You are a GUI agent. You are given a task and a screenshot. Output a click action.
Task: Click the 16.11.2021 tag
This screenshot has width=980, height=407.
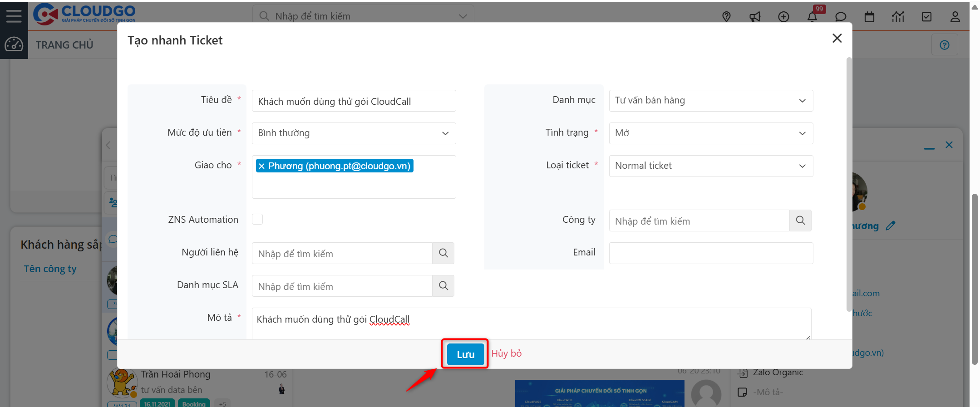point(158,404)
